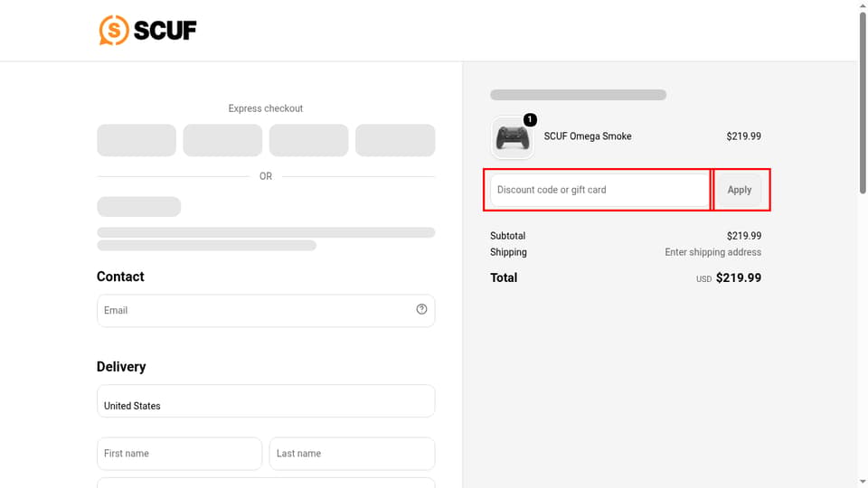Viewport: 868px width, 488px height.
Task: Click the Last name field
Action: (x=352, y=454)
